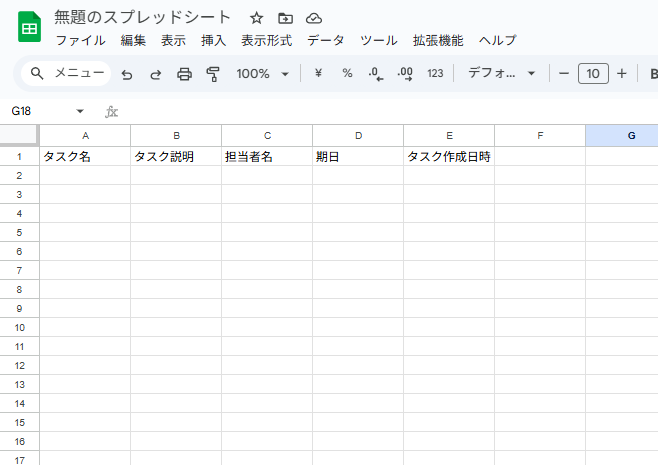Image resolution: width=658 pixels, height=465 pixels.
Task: Open the 挿入 menu
Action: point(213,40)
